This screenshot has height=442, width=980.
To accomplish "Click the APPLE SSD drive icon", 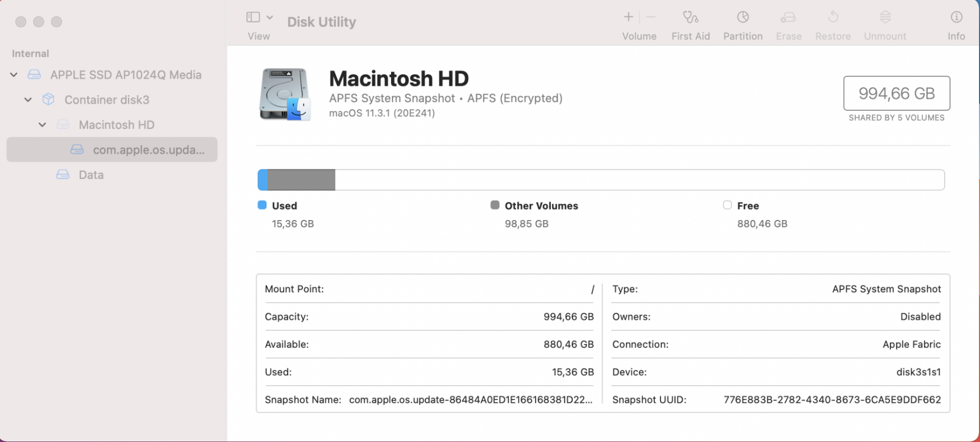I will tap(34, 74).
